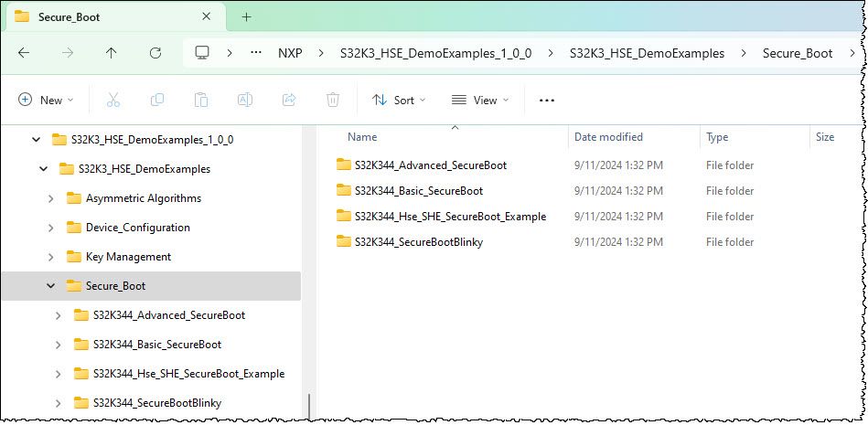The height and width of the screenshot is (425, 868).
Task: Expand S32K344_Basic_SecureBoot in tree
Action: point(59,345)
